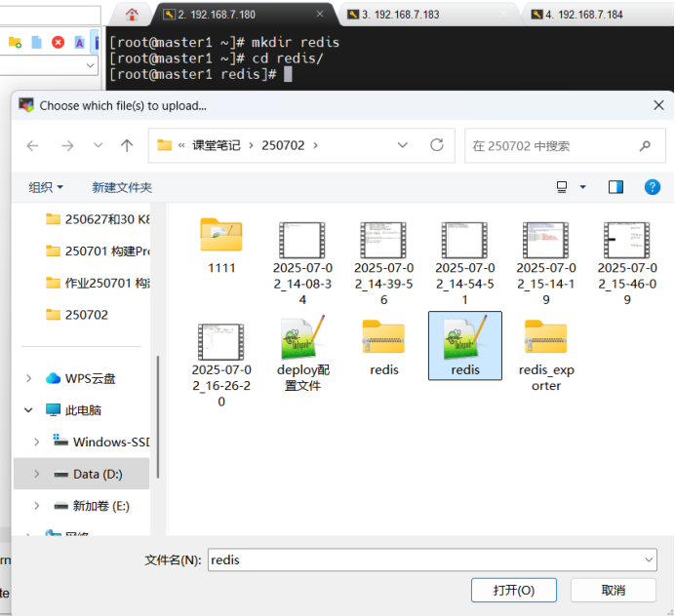Viewport: 675px width, 616px height.
Task: Click the 新建文件夹 new folder button
Action: 122,187
